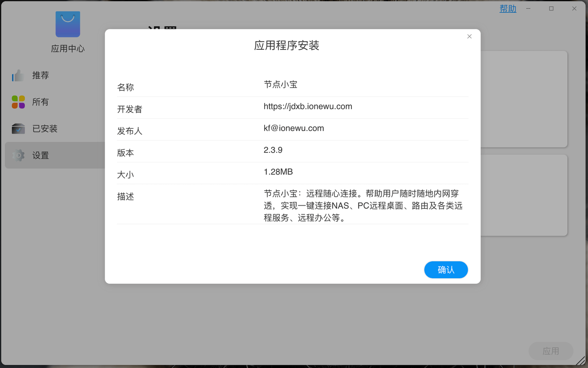The height and width of the screenshot is (368, 588).
Task: Click the greyed-out 应用 button
Action: click(x=550, y=351)
